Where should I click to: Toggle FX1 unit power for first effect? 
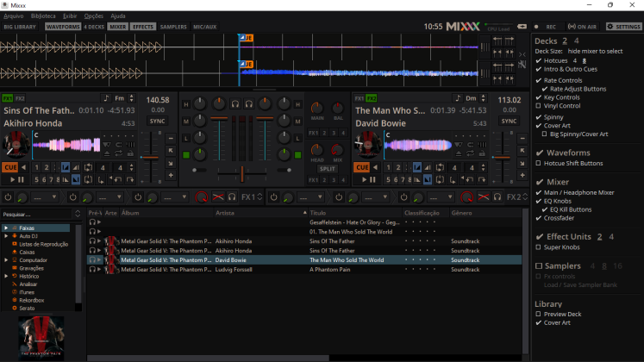click(x=8, y=197)
